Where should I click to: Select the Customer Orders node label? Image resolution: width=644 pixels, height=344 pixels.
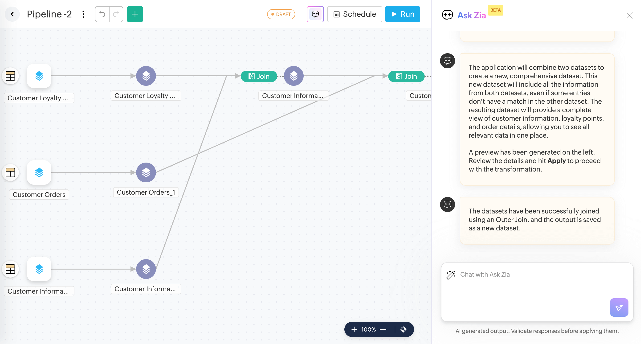coord(39,194)
